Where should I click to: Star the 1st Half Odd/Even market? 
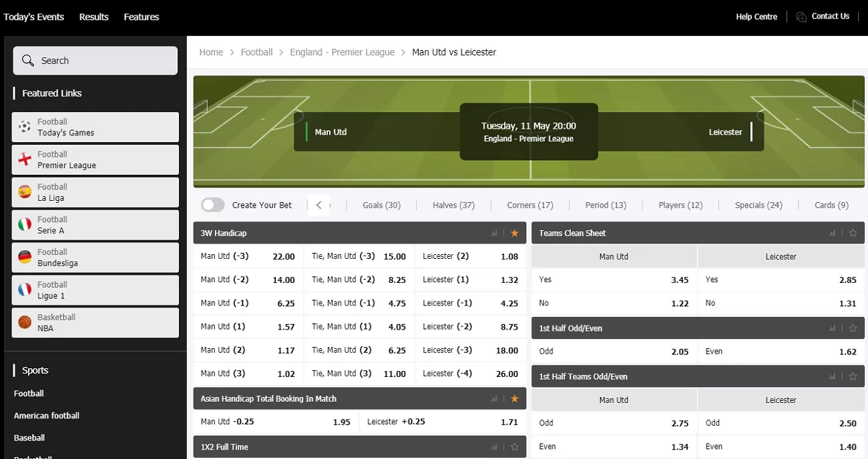tap(853, 328)
